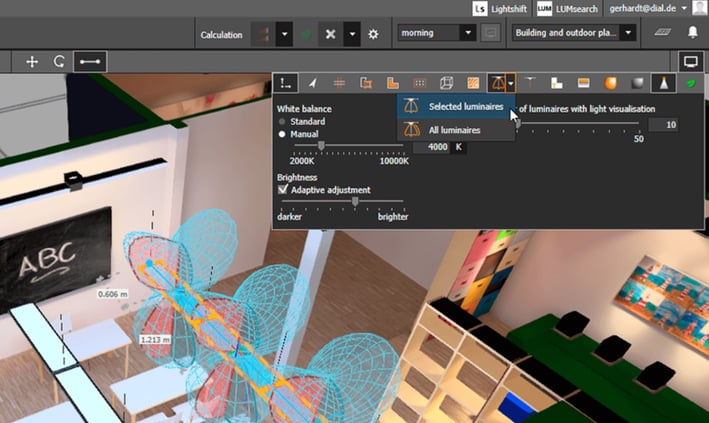
Task: Open notifications bell icon
Action: [692, 33]
